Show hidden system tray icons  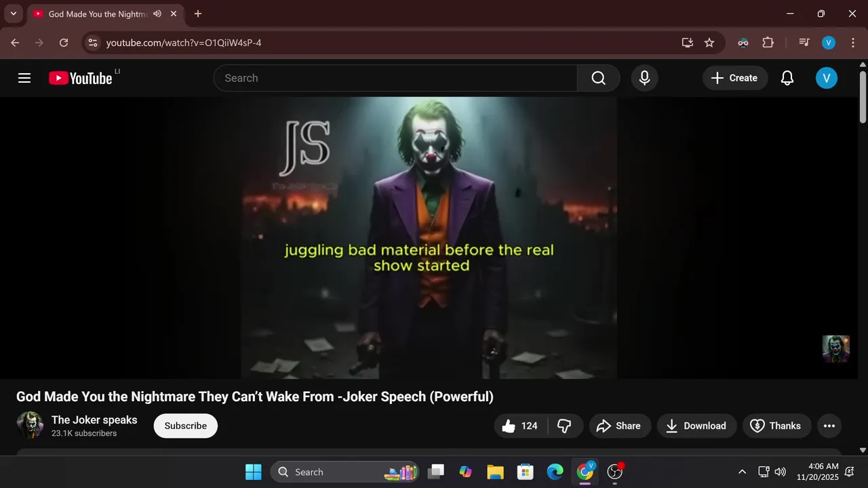click(x=742, y=472)
